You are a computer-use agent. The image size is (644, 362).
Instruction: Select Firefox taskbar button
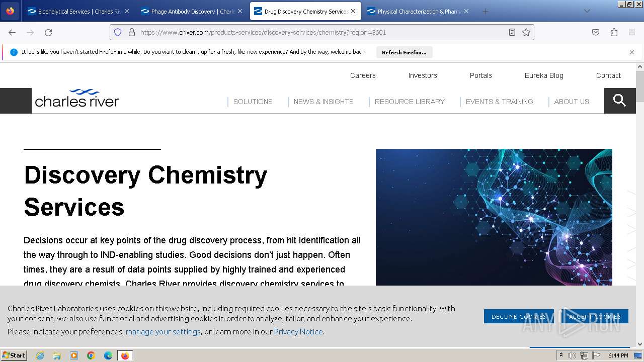pyautogui.click(x=125, y=355)
